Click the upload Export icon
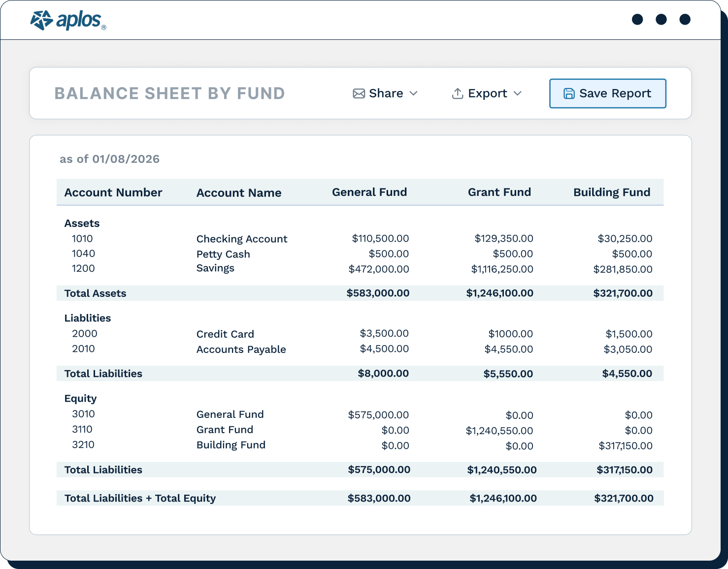This screenshot has height=569, width=728. [458, 94]
